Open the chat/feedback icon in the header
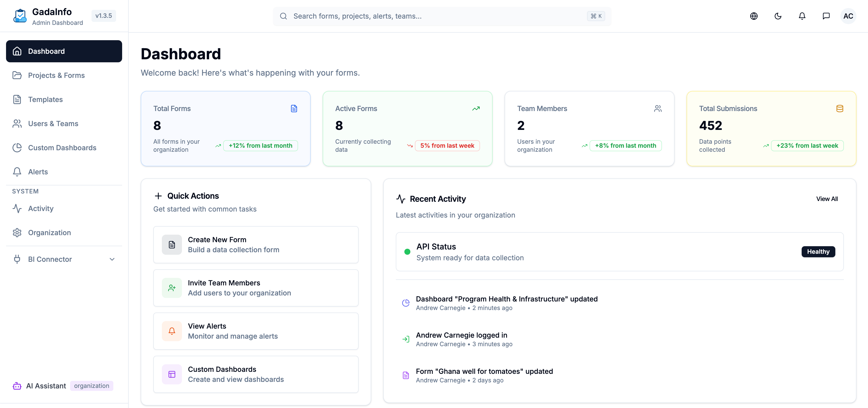This screenshot has height=408, width=868. pyautogui.click(x=826, y=16)
